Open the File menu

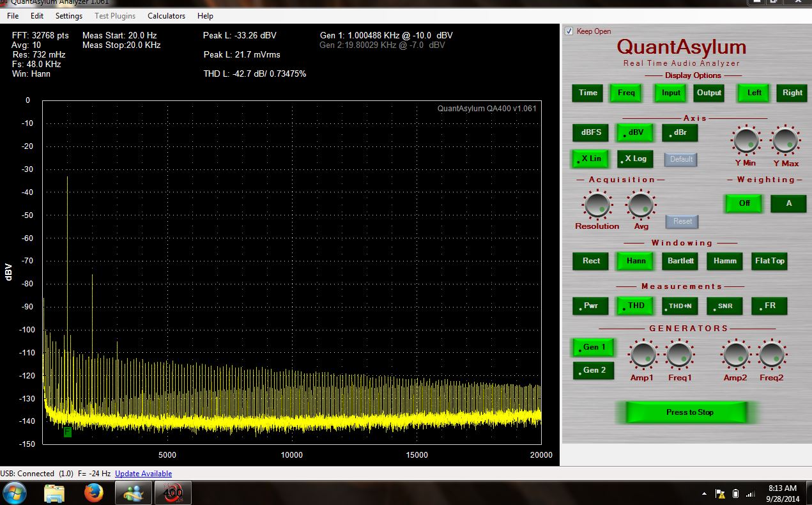[x=12, y=15]
